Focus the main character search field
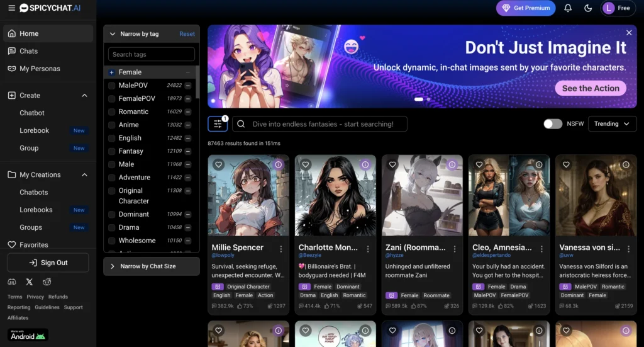The height and width of the screenshot is (347, 644). tap(319, 124)
